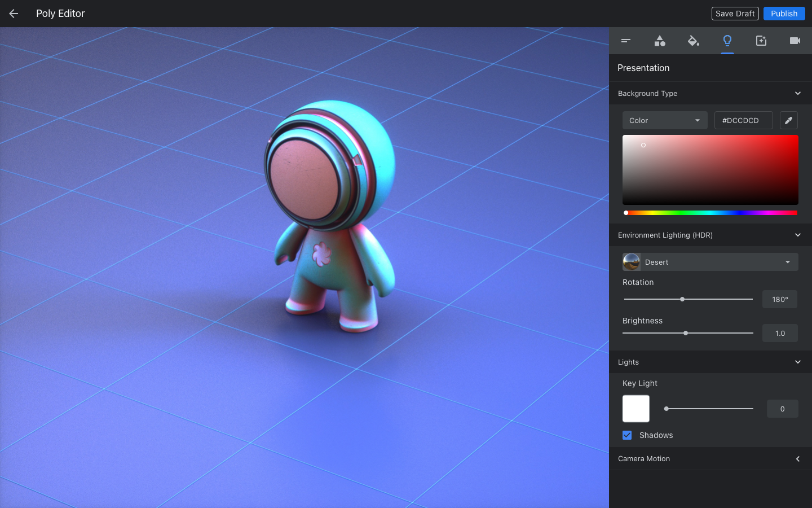
Task: Activate the eyedropper color picker
Action: pyautogui.click(x=788, y=120)
